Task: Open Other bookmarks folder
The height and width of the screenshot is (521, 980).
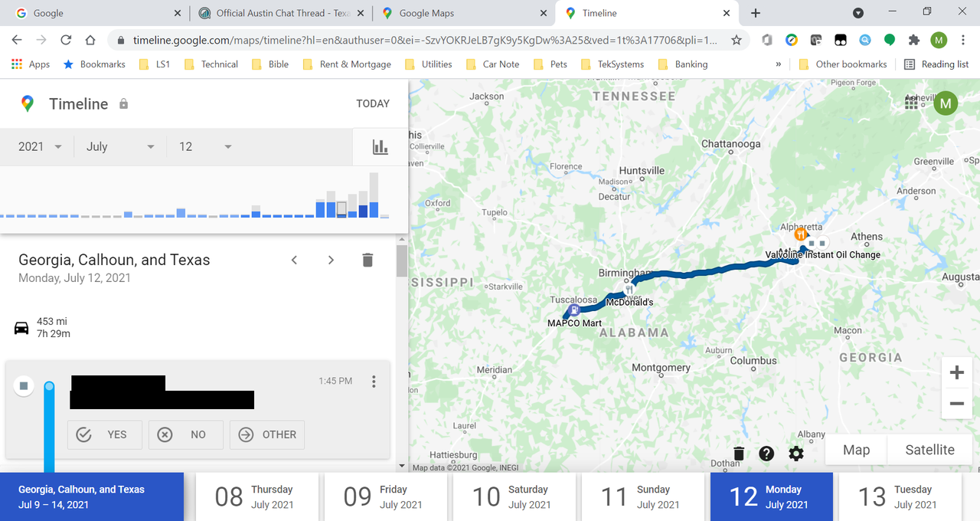Action: tap(843, 64)
